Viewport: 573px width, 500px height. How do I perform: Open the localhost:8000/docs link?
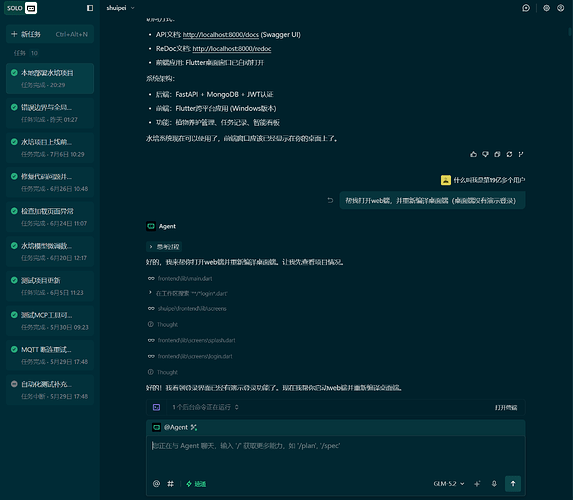pos(221,35)
